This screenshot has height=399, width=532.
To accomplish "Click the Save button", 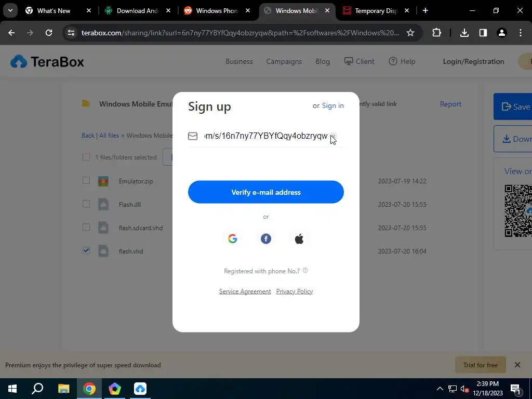I will coord(513,107).
